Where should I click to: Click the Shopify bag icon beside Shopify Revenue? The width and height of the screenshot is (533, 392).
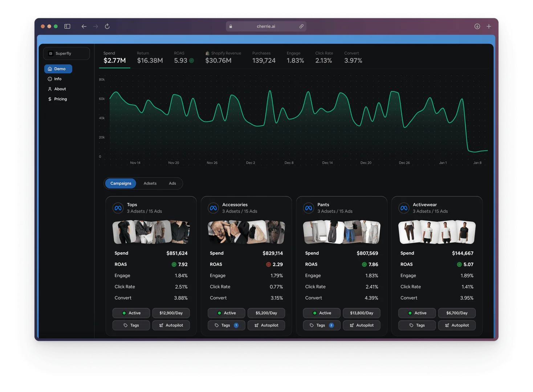tap(207, 53)
